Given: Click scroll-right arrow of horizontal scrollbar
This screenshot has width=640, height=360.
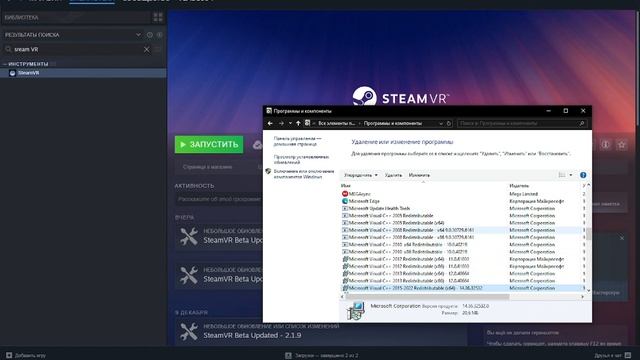Looking at the screenshot, I should coord(582,297).
